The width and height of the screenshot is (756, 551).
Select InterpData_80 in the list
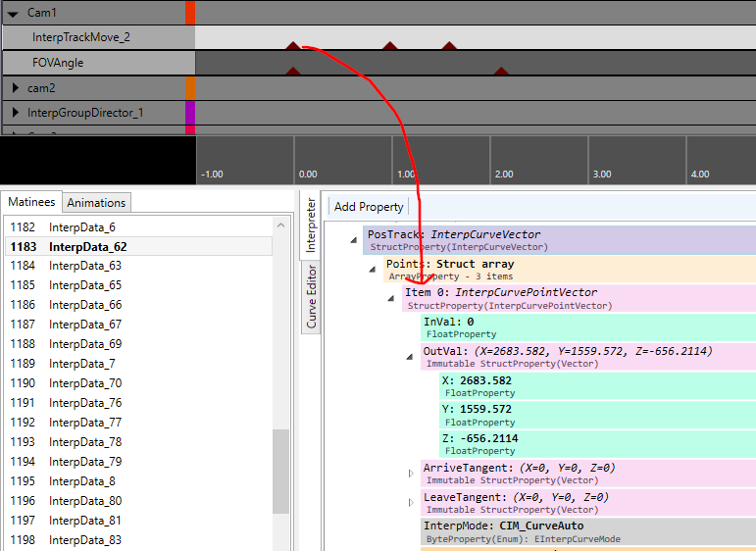pos(139,501)
